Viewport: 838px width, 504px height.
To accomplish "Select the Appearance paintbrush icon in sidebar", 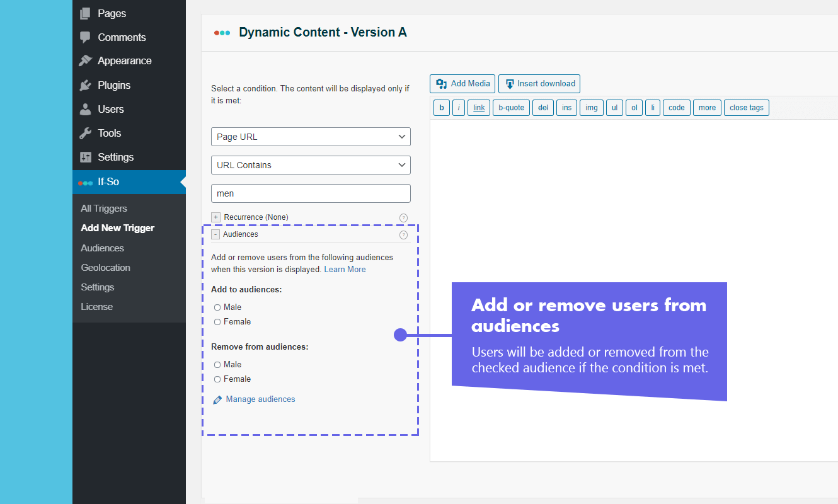I will 85,60.
